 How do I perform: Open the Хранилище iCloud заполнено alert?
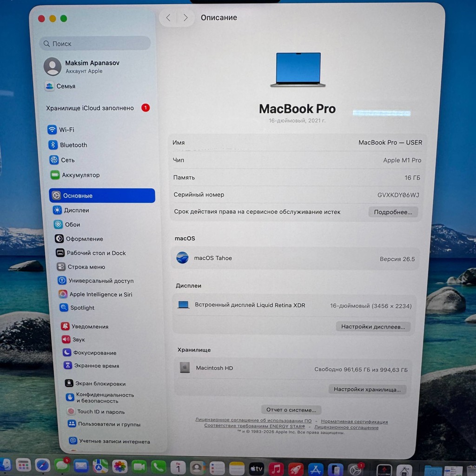pyautogui.click(x=98, y=108)
